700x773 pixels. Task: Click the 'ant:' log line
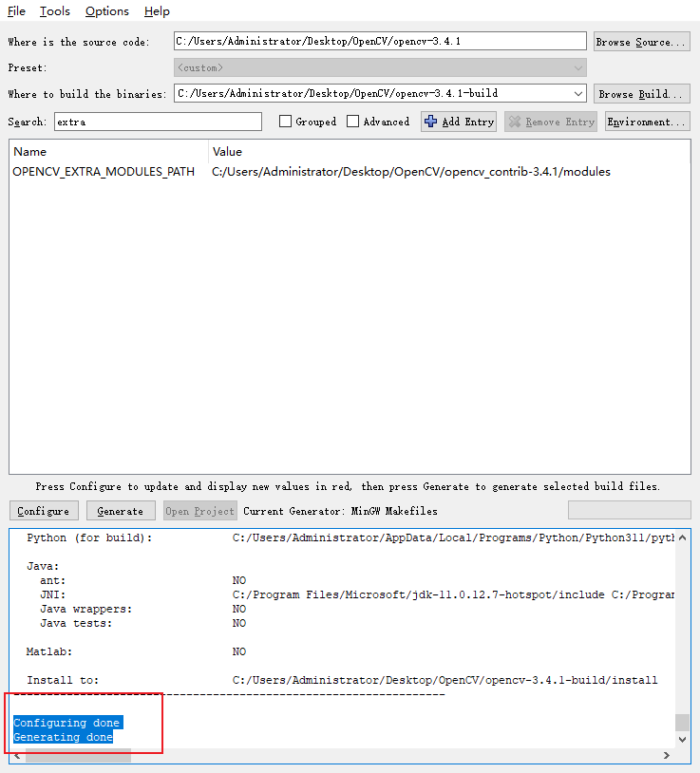pos(143,580)
